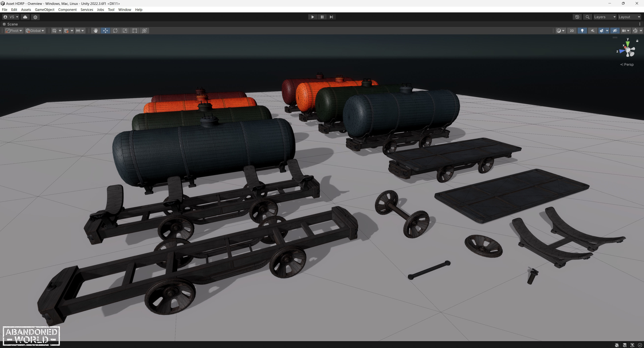Grab the orientation overlay drag handle
644x348 pixels.
point(615,38)
